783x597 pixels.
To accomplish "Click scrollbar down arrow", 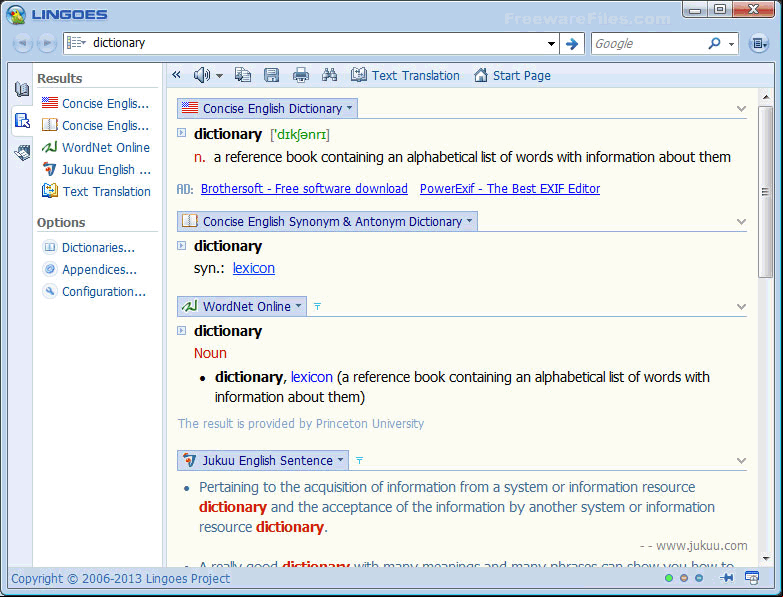I will click(766, 559).
